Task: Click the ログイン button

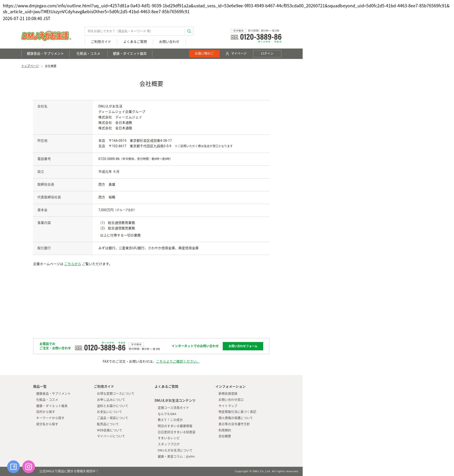Action: coord(267,53)
